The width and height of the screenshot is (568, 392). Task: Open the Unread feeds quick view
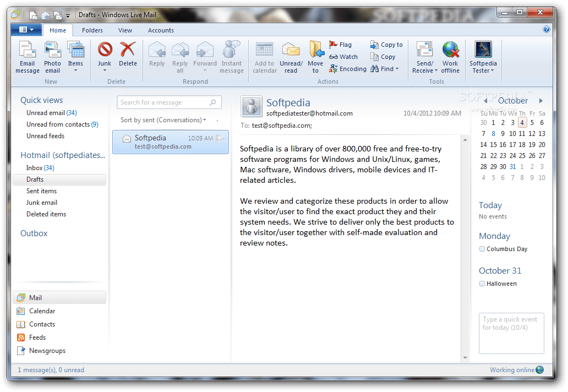coord(45,136)
